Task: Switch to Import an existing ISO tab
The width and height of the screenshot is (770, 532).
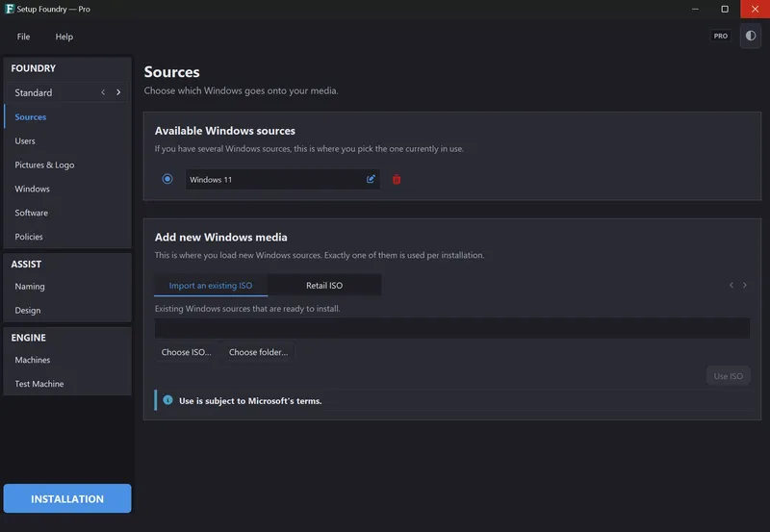Action: (211, 285)
